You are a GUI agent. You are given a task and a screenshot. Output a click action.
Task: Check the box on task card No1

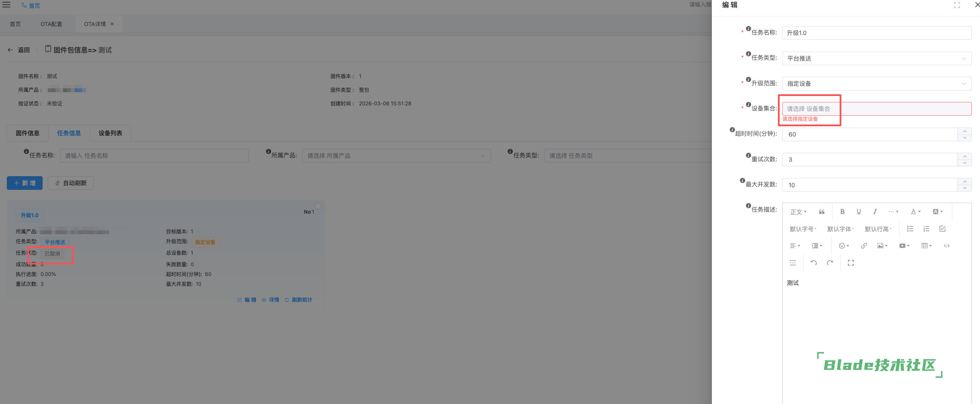pyautogui.click(x=318, y=206)
